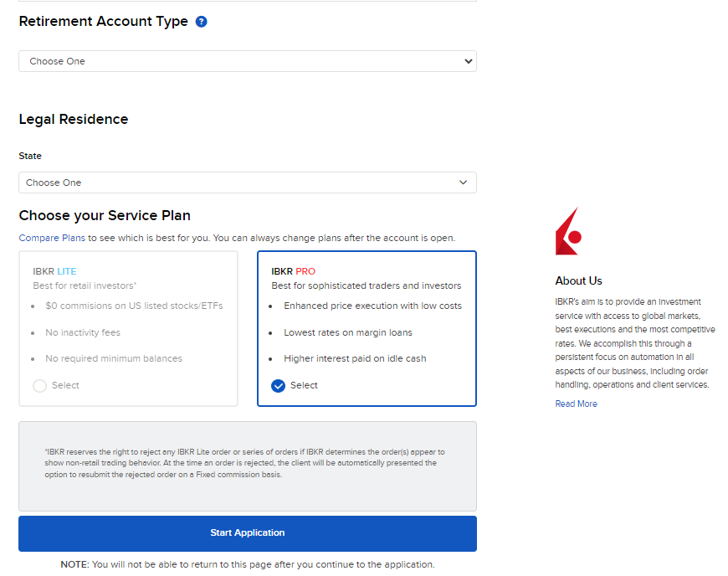Open the State dropdown
This screenshot has width=728, height=576.
(248, 183)
